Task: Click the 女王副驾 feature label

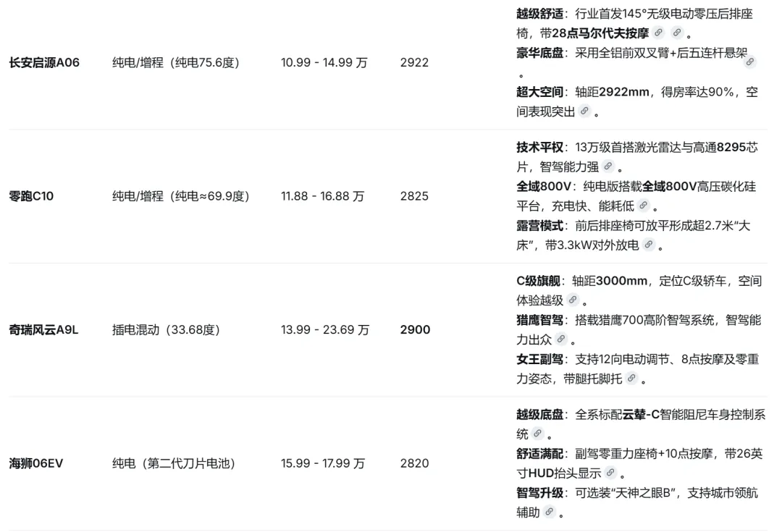Action: click(539, 359)
